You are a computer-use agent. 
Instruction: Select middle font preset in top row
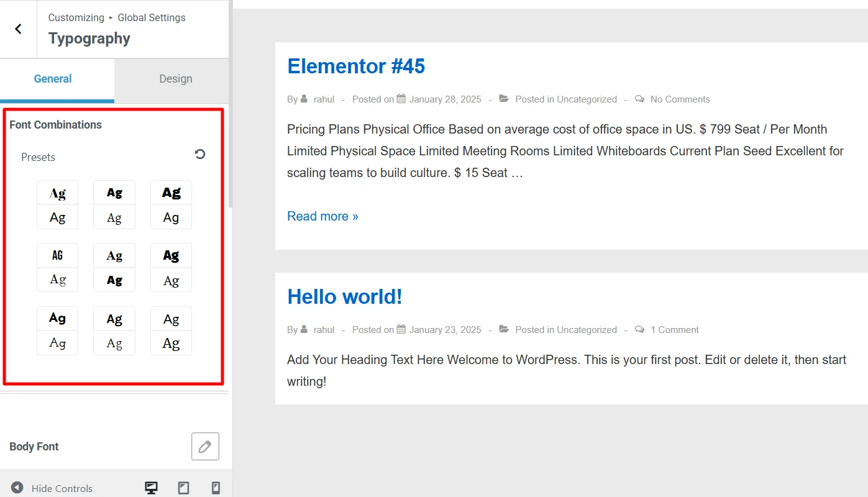pos(114,205)
